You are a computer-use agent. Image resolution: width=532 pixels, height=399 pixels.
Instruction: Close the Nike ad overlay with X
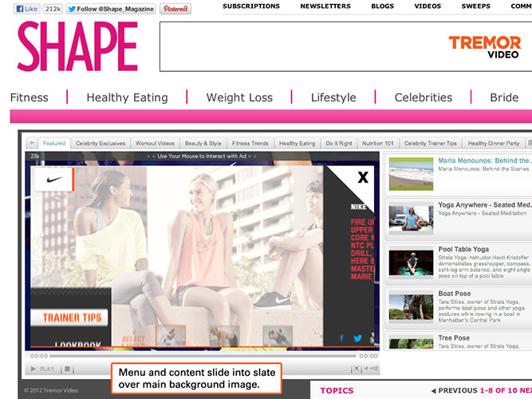tap(363, 177)
